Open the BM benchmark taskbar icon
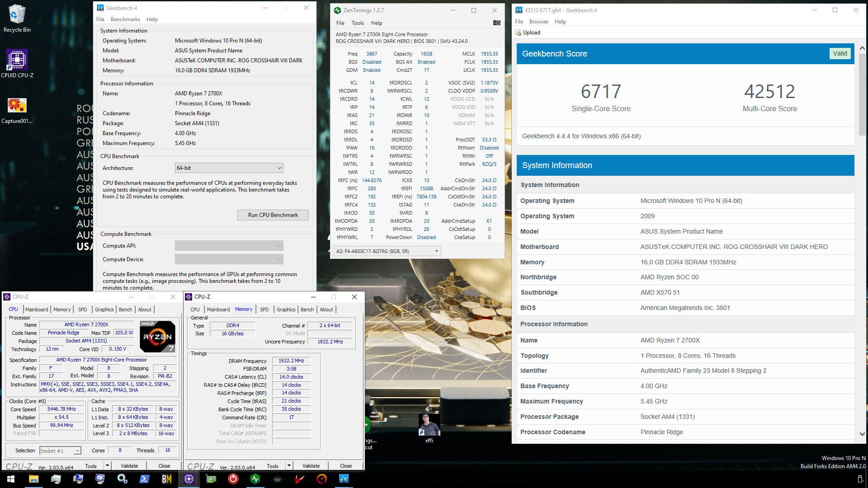Screen dimensions: 868x488 point(167,479)
